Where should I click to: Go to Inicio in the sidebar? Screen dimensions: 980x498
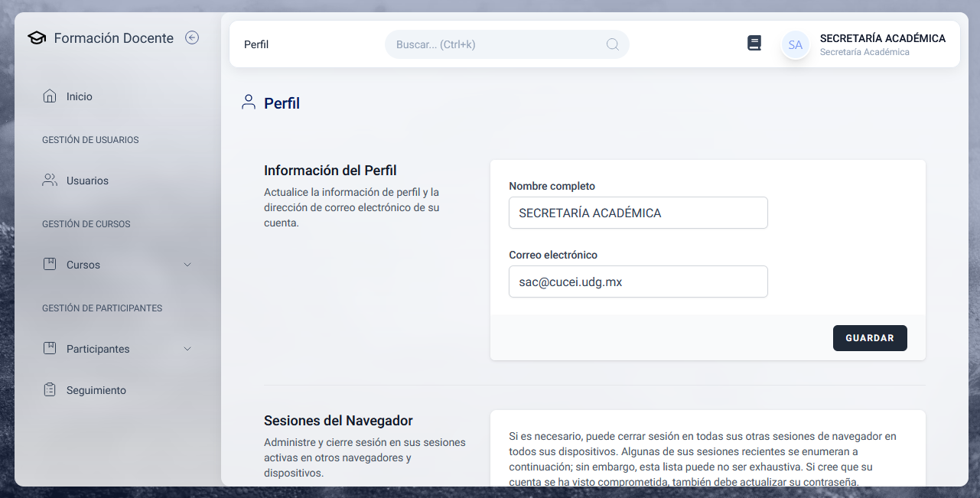tap(80, 96)
